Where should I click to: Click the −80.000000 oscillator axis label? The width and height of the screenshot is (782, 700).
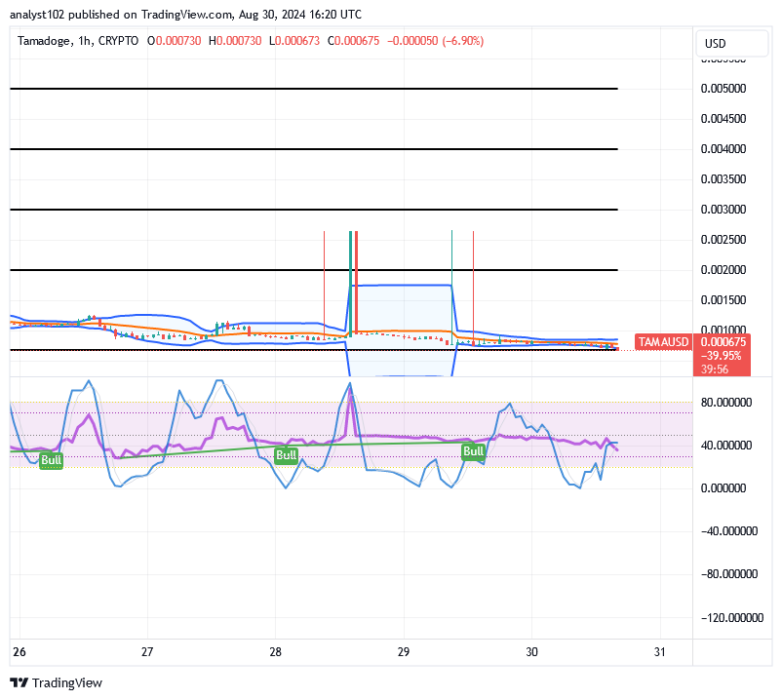(x=729, y=574)
